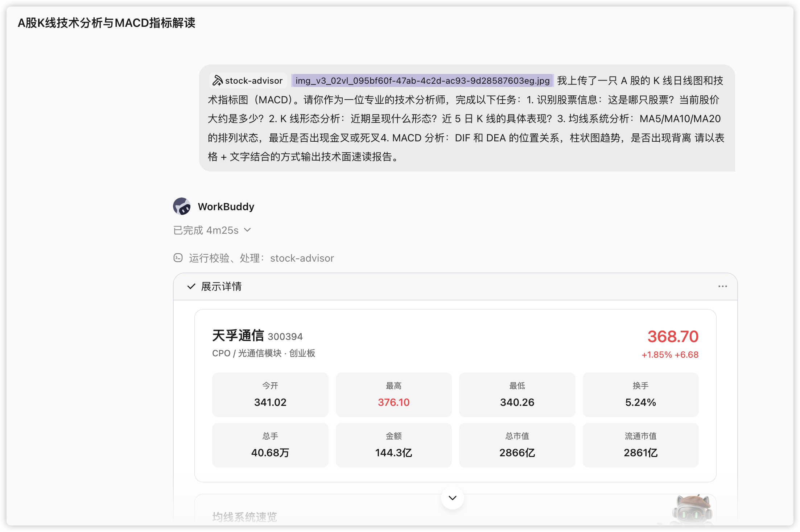Click the stock code 300394
Image resolution: width=800 pixels, height=532 pixels.
click(x=285, y=337)
